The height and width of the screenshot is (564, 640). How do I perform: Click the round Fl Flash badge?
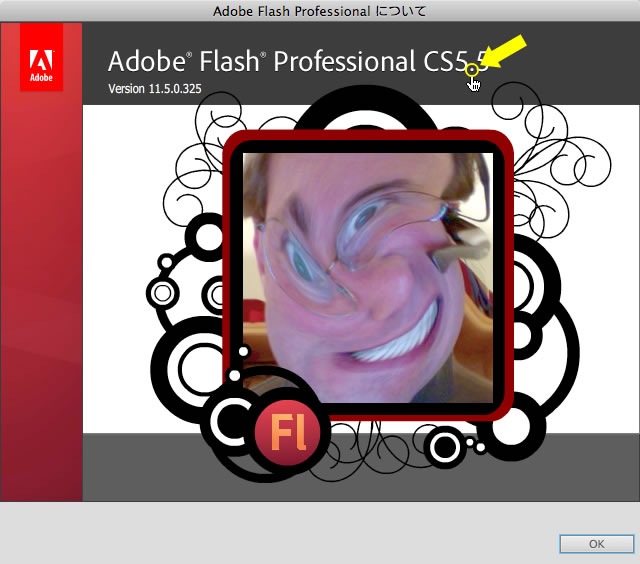click(x=288, y=432)
